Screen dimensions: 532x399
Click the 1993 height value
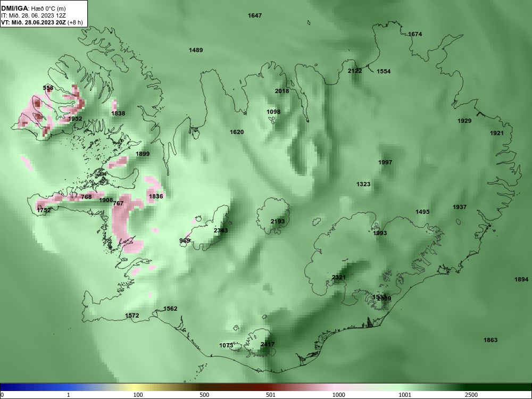(380, 234)
